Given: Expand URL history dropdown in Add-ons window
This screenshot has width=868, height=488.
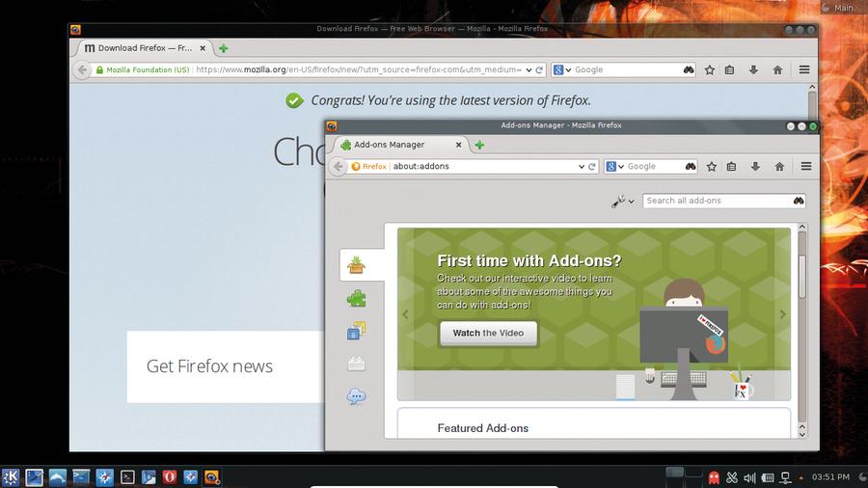Looking at the screenshot, I should [x=582, y=167].
